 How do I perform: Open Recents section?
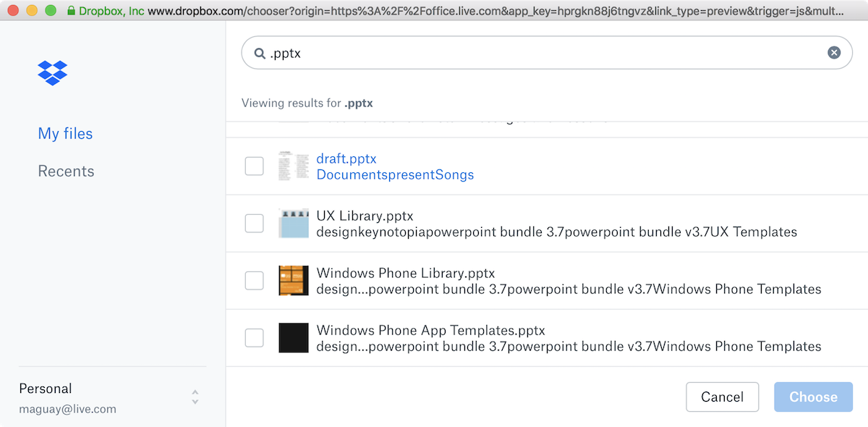[x=66, y=172]
